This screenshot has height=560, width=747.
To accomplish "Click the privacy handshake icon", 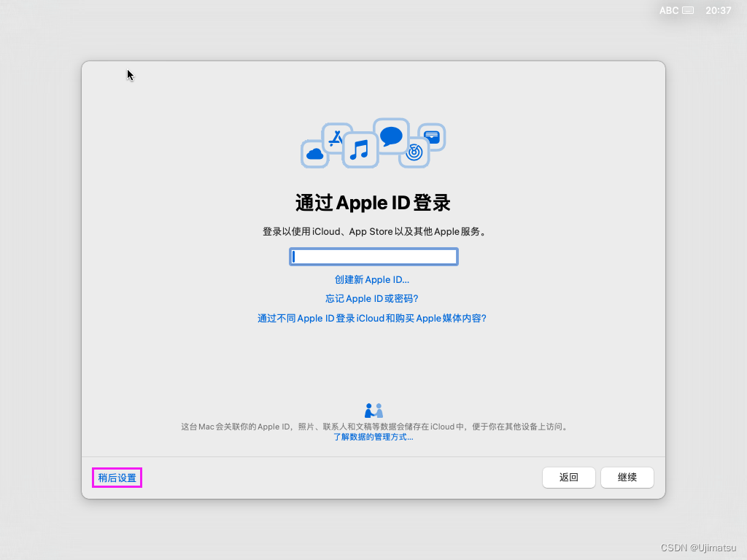I will tap(373, 410).
